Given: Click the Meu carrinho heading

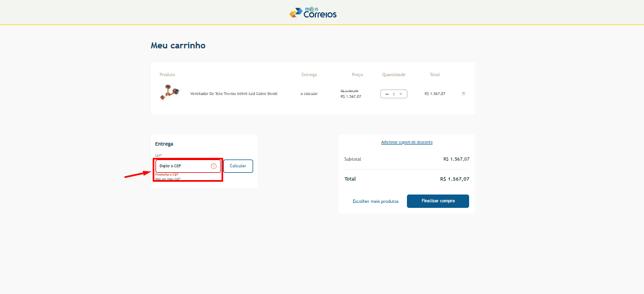Looking at the screenshot, I should click(x=178, y=46).
